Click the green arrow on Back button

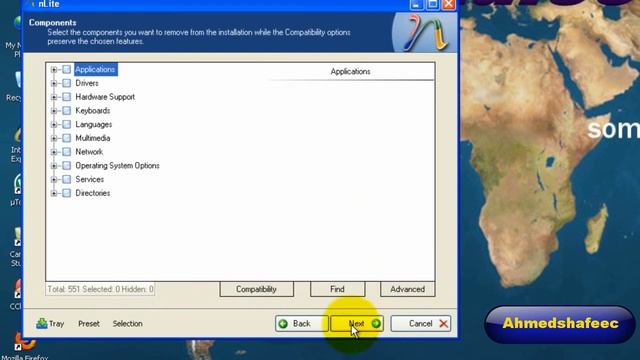point(283,324)
